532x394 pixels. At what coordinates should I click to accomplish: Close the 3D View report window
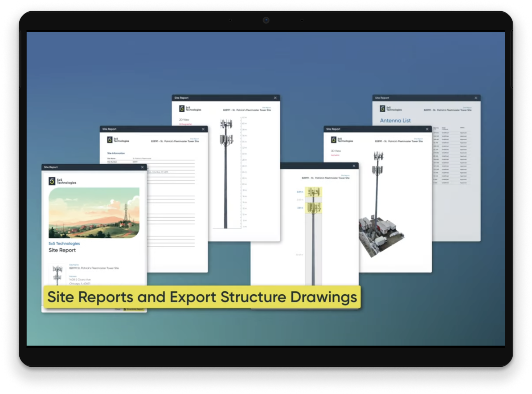point(427,129)
